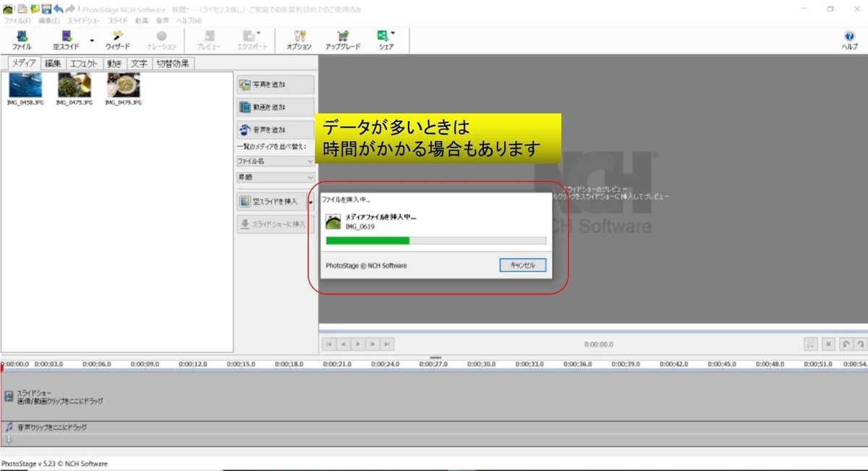
Task: Click the rotate left icon under preview
Action: point(846,344)
